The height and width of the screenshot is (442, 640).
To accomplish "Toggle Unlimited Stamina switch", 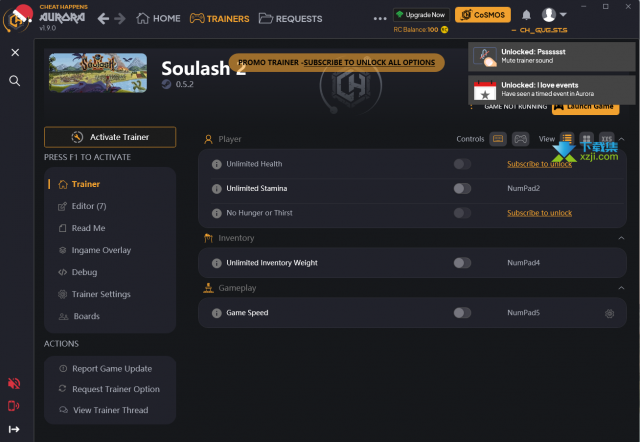I will (462, 189).
